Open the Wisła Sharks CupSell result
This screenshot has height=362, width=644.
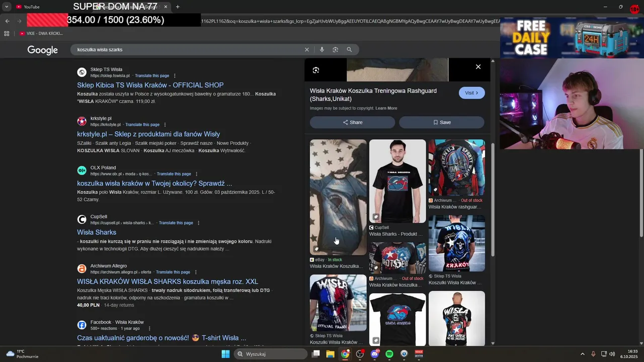point(97,232)
